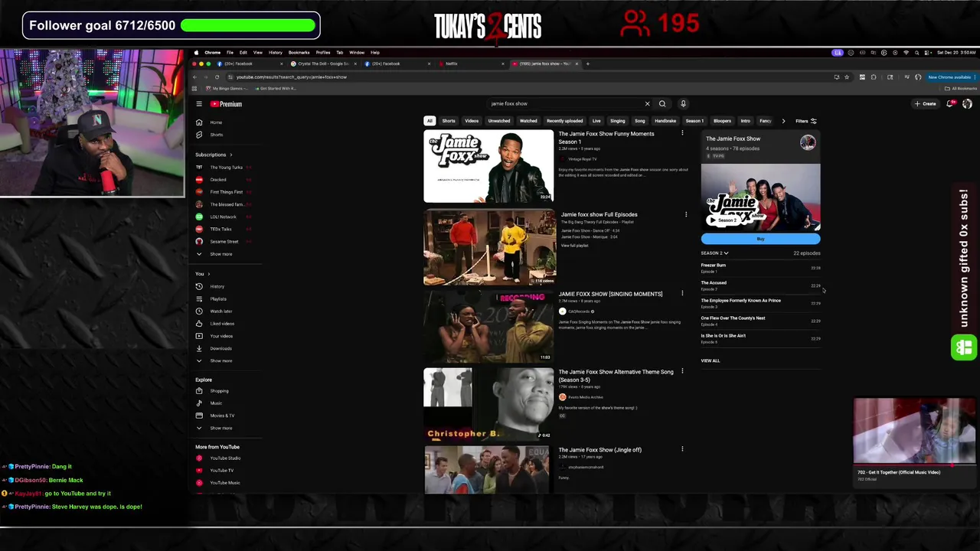Open Alternative Theme Song video thumbnail

(x=488, y=403)
